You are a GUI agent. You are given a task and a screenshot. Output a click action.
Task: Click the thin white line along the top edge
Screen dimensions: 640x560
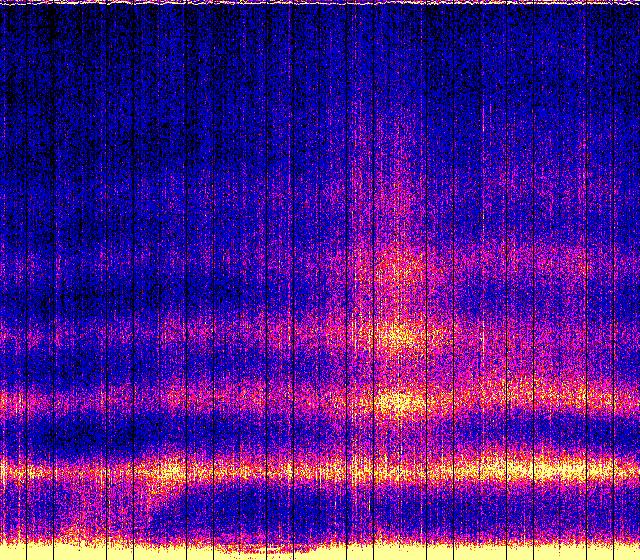pos(320,3)
